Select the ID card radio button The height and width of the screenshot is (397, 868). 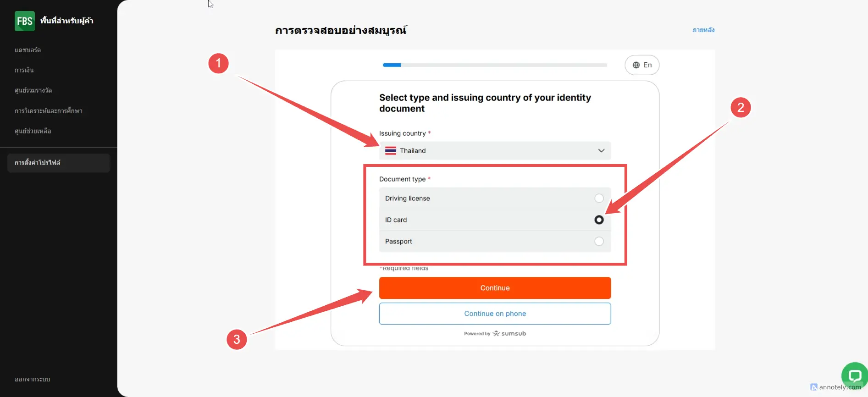point(599,220)
